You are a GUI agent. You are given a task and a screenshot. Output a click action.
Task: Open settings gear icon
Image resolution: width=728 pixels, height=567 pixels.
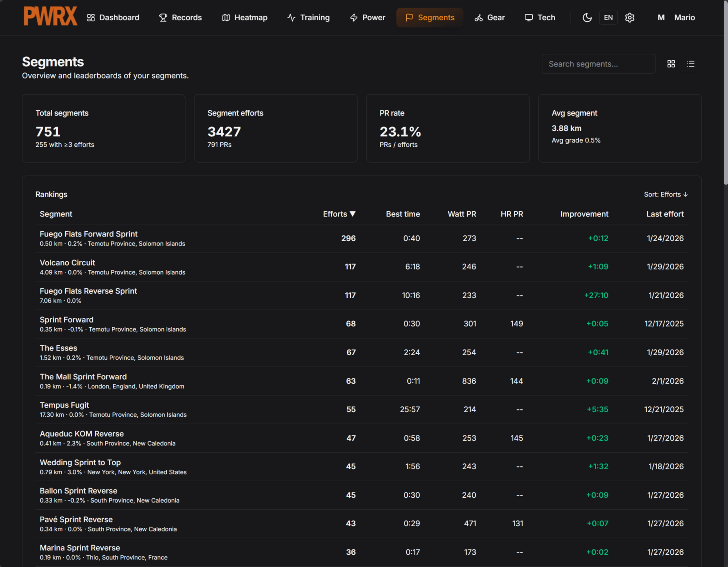tap(630, 17)
